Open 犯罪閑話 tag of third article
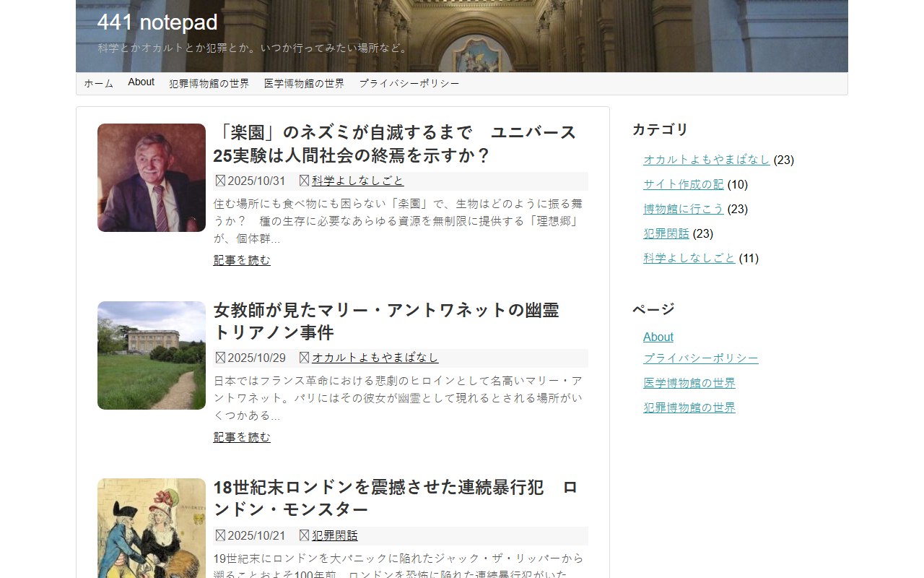Viewport: 924px width, 578px height. [x=335, y=535]
